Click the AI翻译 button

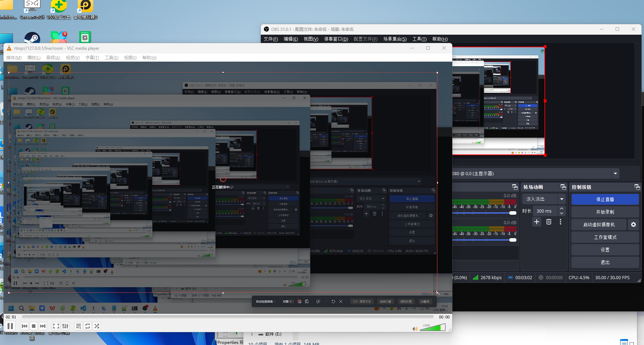coord(425,302)
